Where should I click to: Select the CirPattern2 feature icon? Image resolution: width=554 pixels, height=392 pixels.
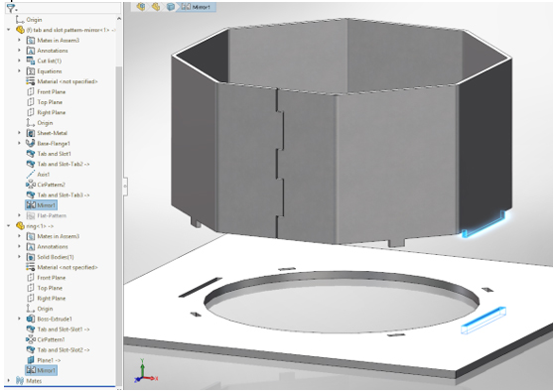31,185
